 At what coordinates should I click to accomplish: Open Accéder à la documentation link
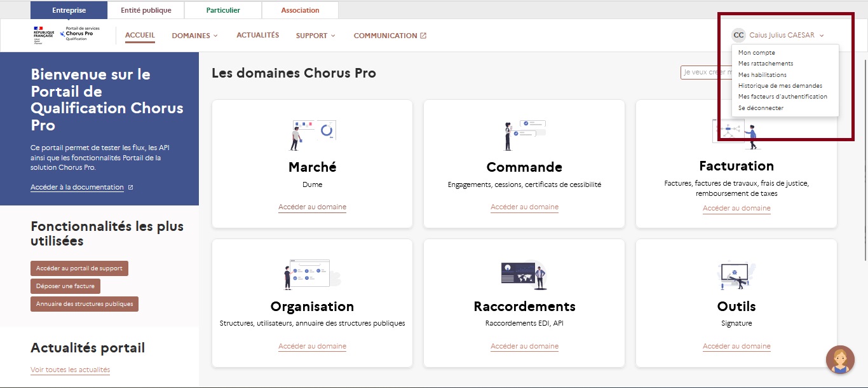pos(77,187)
